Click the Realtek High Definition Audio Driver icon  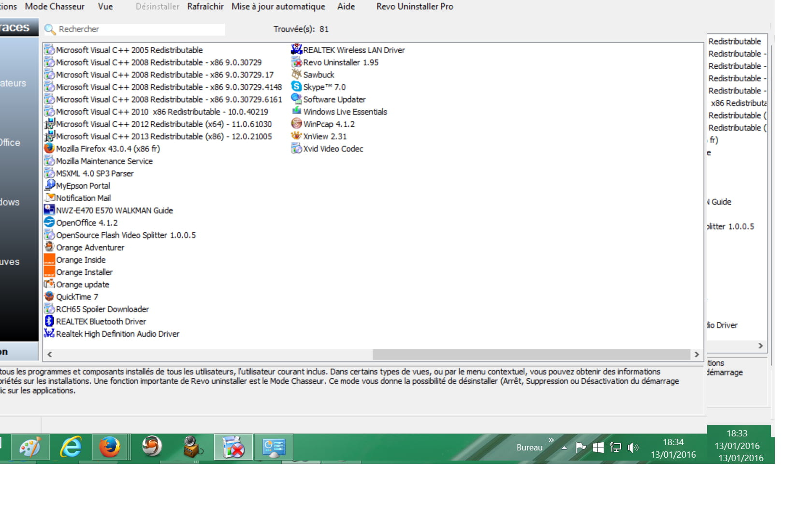click(49, 333)
